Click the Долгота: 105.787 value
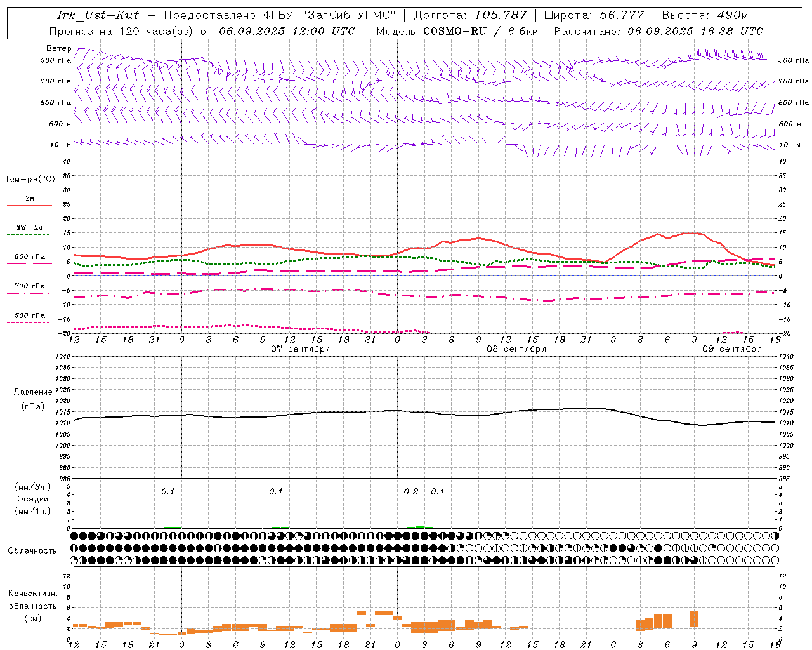This screenshot has width=812, height=650. [470, 15]
